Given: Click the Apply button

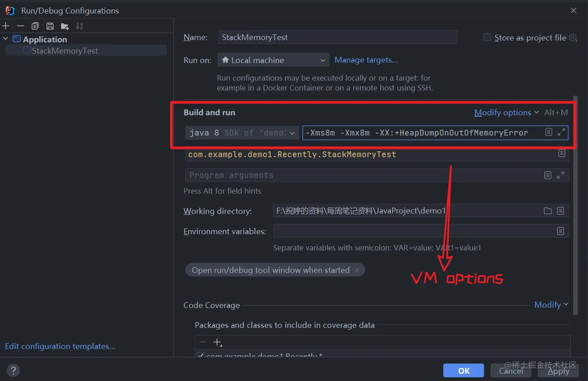Looking at the screenshot, I should (x=558, y=371).
